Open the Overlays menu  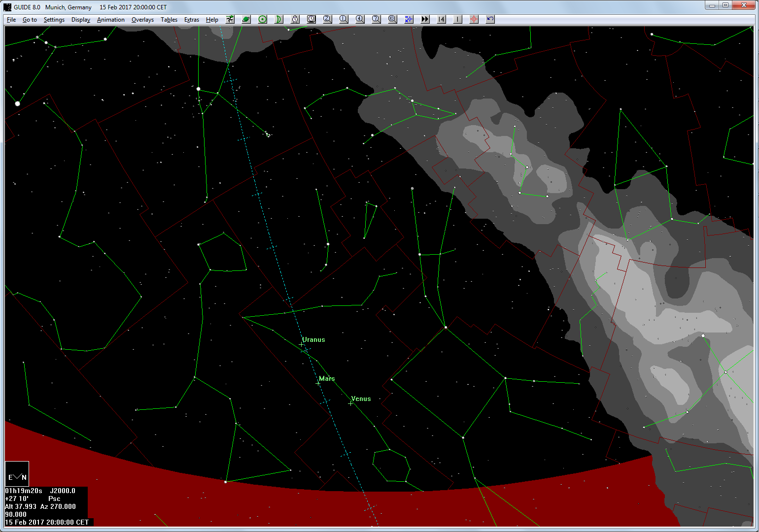(142, 20)
